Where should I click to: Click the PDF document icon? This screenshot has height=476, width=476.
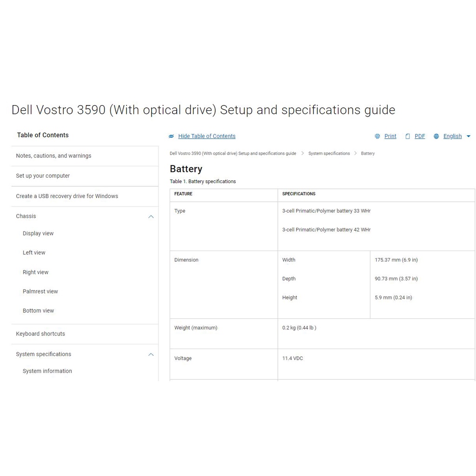tap(408, 136)
